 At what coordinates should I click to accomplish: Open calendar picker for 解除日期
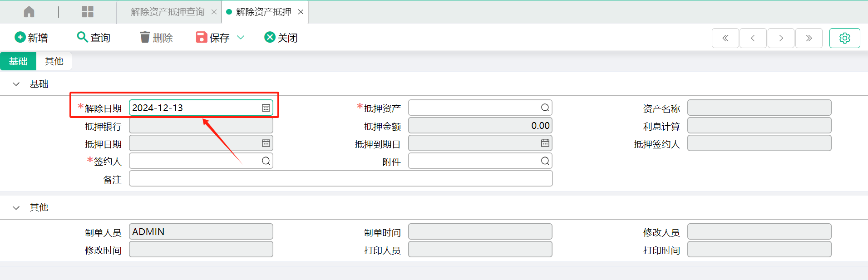(266, 108)
